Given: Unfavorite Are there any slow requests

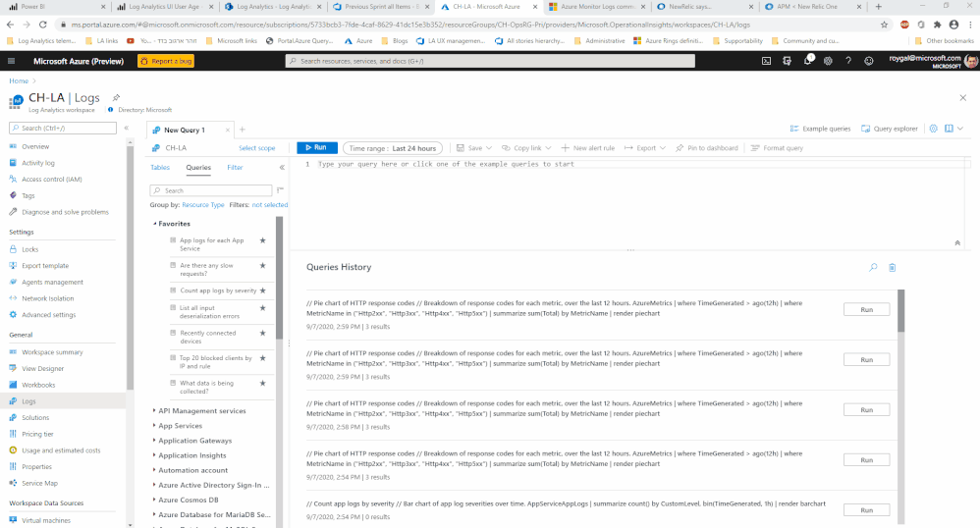Looking at the screenshot, I should [x=262, y=266].
